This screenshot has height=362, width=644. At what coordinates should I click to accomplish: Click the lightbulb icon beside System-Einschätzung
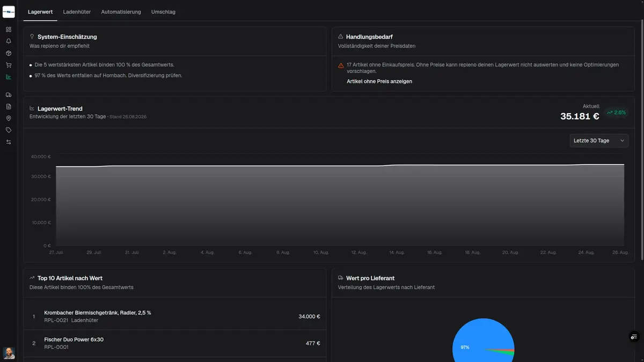(32, 36)
